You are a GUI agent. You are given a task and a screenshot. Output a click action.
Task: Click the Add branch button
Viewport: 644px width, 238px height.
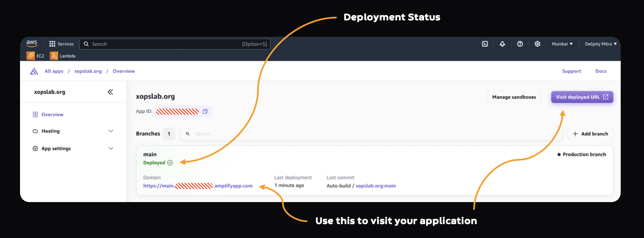(x=590, y=134)
